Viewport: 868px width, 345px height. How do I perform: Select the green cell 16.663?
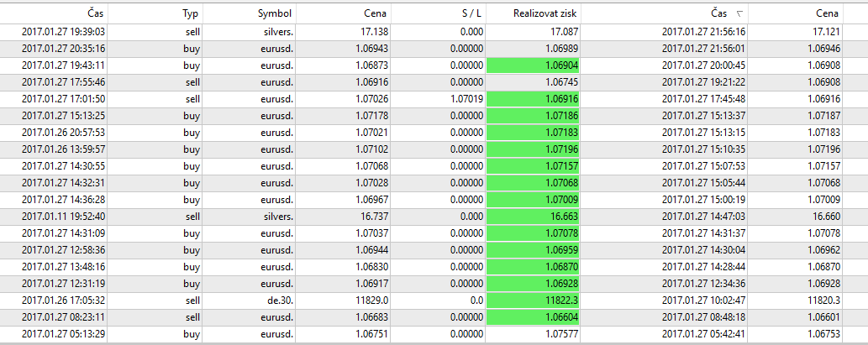[533, 217]
